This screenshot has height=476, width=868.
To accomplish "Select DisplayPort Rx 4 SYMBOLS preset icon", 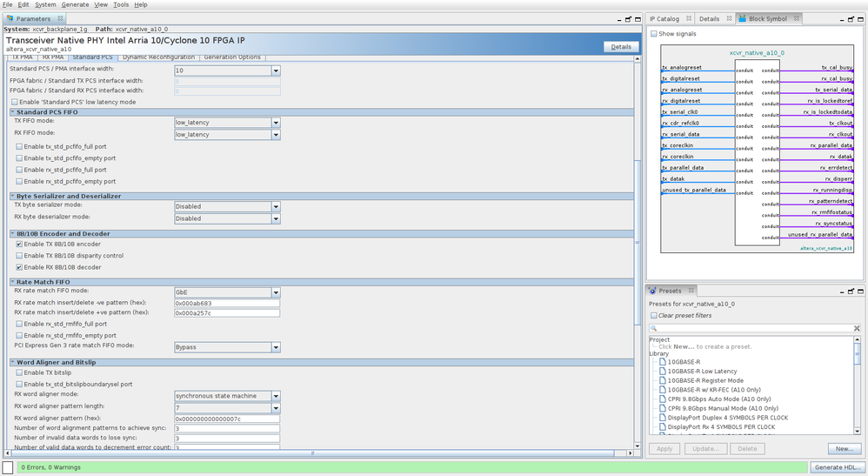I will (662, 427).
